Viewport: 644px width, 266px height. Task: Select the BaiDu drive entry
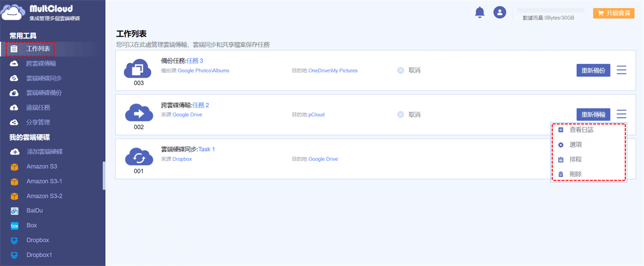[x=35, y=211]
